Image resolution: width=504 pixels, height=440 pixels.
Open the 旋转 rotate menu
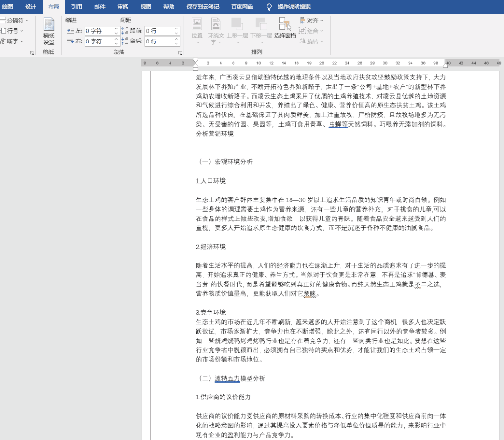[x=311, y=41]
